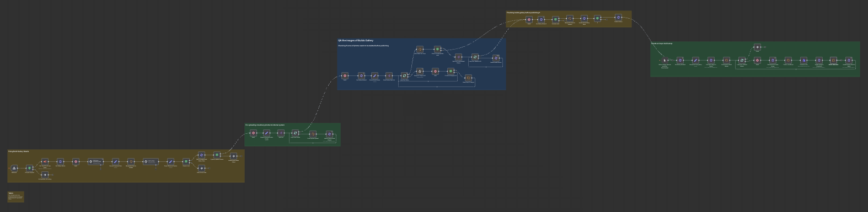Select the orange Code node at the bottom right of QA group
Screen dimensions: 868x212
tap(468, 78)
